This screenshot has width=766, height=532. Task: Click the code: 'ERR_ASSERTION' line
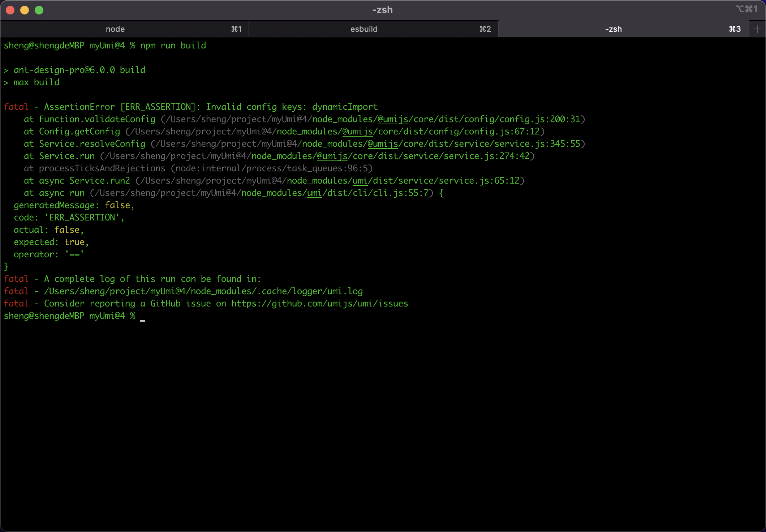(x=69, y=218)
